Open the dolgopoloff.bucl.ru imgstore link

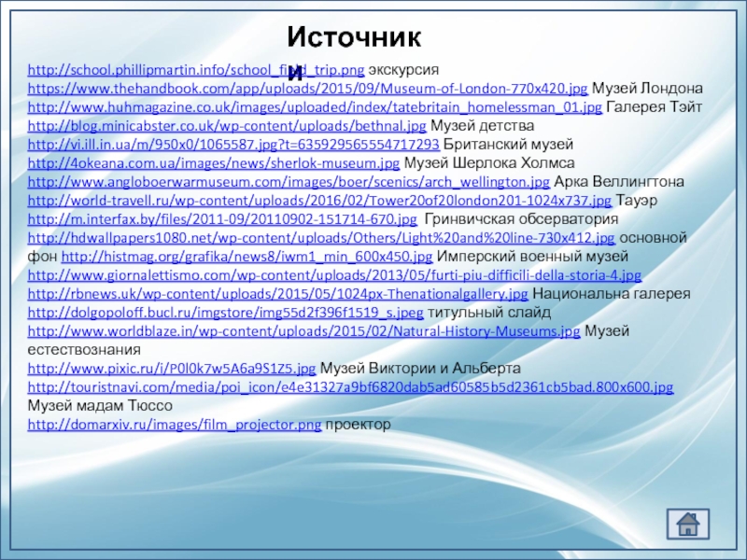225,313
